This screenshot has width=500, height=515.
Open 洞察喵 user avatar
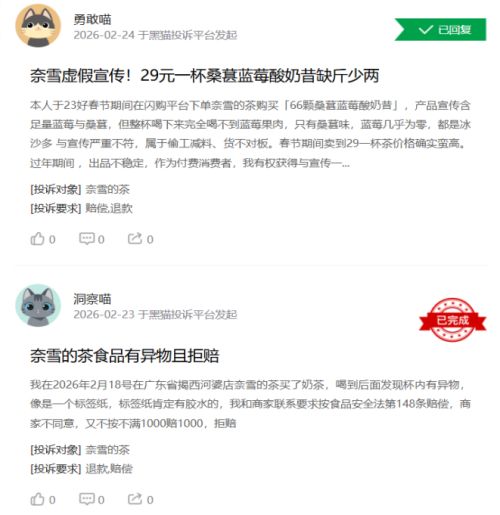(x=38, y=305)
